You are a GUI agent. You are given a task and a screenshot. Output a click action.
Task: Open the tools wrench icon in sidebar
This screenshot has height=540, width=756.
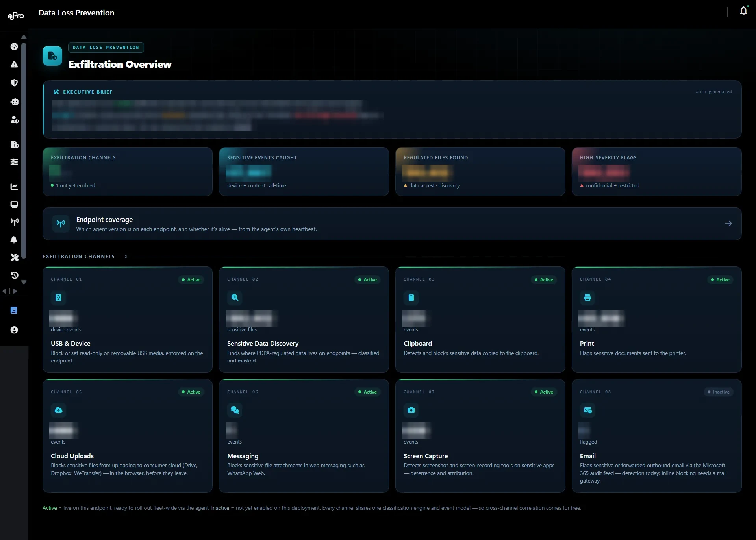coord(15,257)
